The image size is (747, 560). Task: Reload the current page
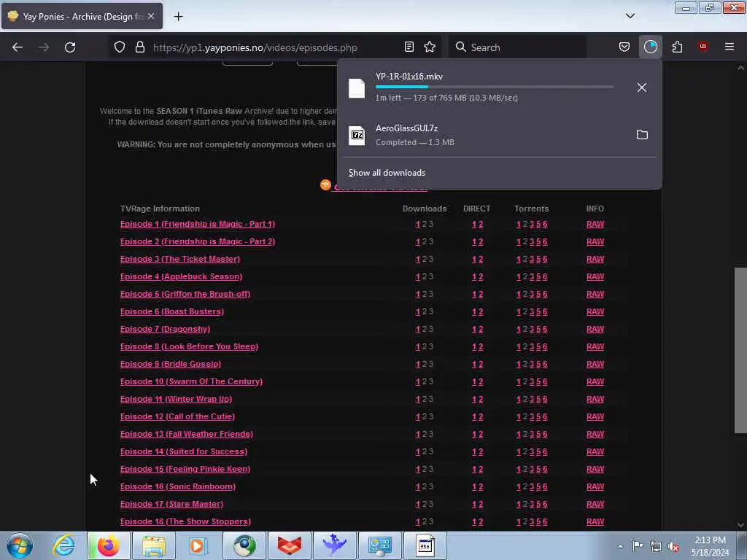[70, 47]
